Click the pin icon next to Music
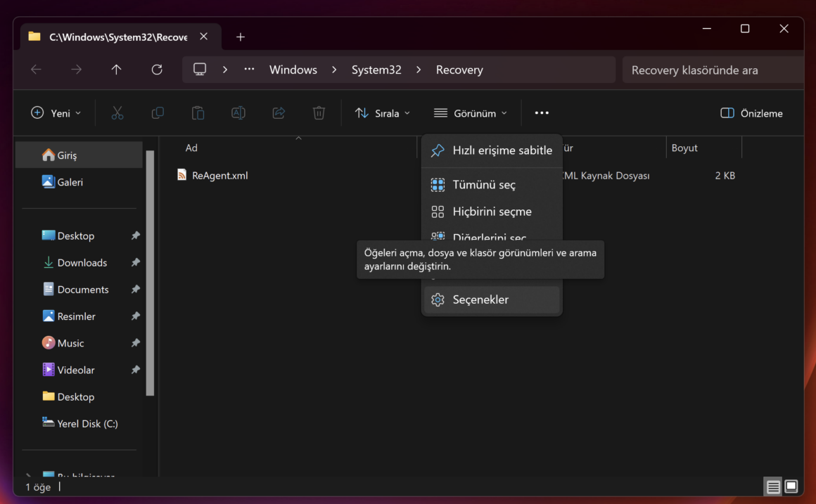 click(135, 343)
